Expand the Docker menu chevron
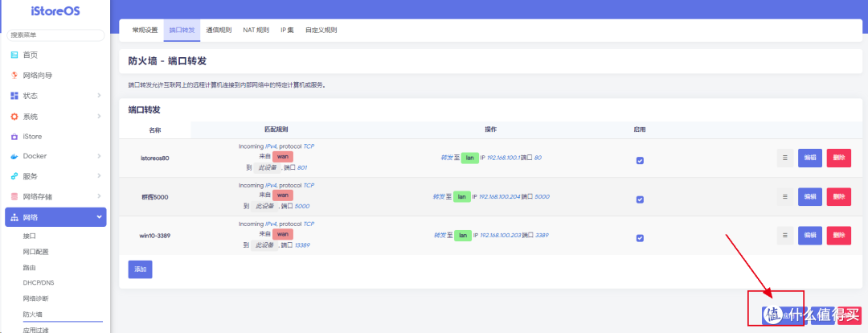The height and width of the screenshot is (333, 868). (x=99, y=156)
